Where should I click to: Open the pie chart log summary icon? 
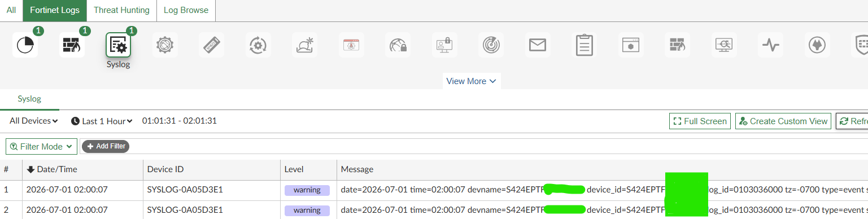pos(25,45)
